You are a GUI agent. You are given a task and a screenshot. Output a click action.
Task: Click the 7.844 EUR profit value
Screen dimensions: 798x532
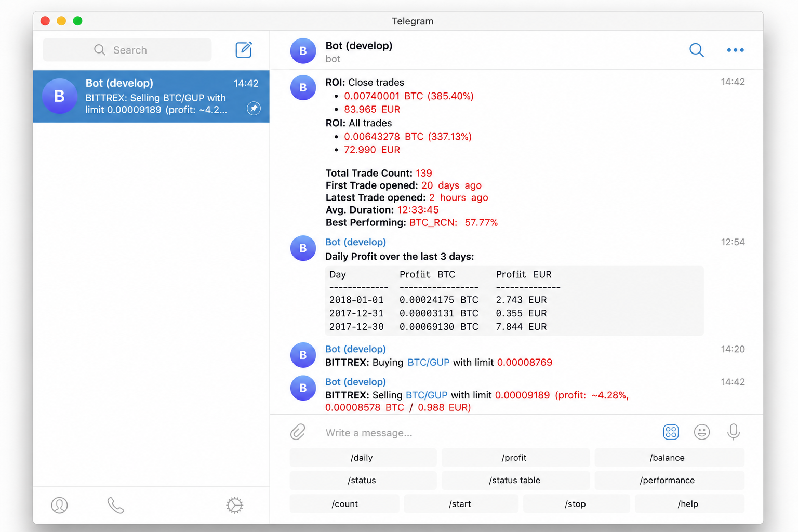click(x=521, y=327)
